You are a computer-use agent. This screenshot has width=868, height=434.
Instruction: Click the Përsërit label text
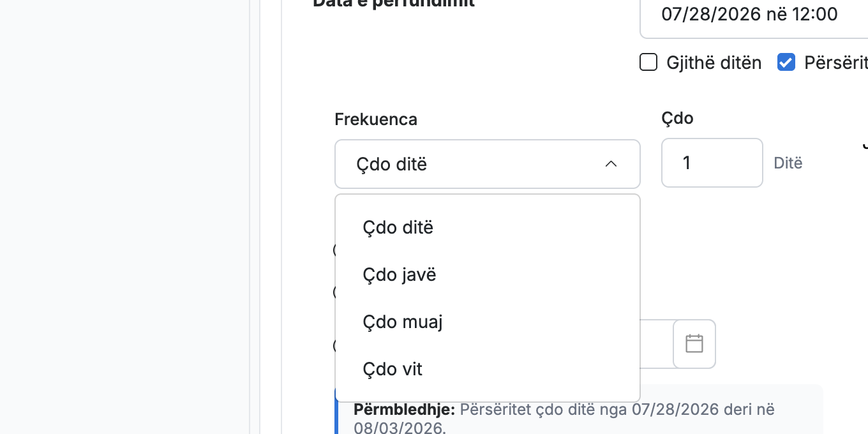click(x=836, y=63)
